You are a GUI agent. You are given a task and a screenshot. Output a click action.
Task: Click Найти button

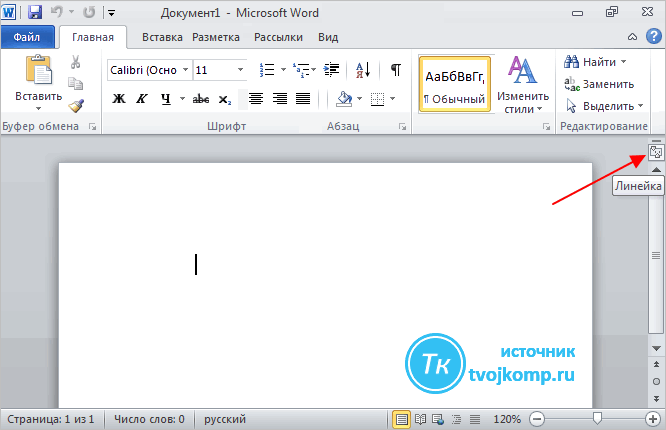[590, 62]
